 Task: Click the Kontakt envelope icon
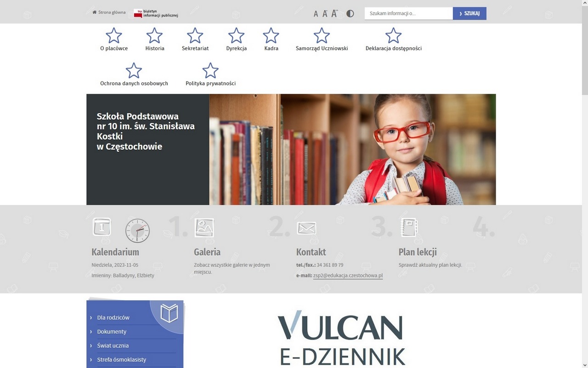[x=306, y=228]
